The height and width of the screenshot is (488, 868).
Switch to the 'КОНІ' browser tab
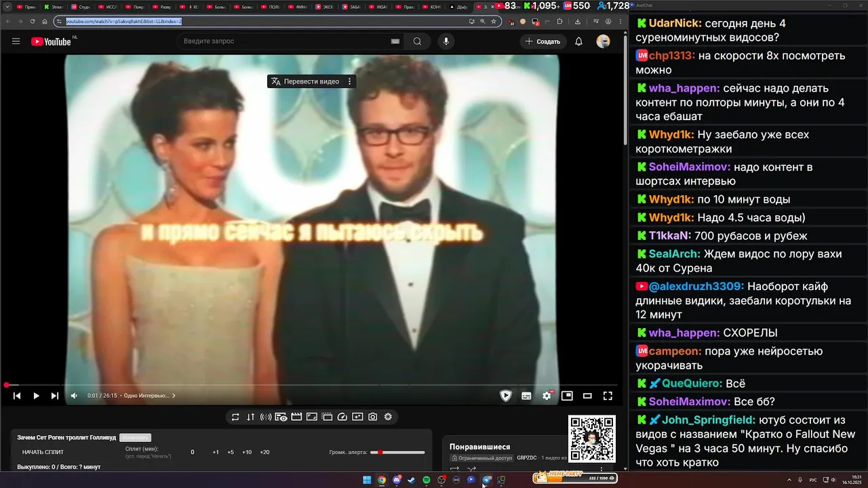pyautogui.click(x=433, y=6)
